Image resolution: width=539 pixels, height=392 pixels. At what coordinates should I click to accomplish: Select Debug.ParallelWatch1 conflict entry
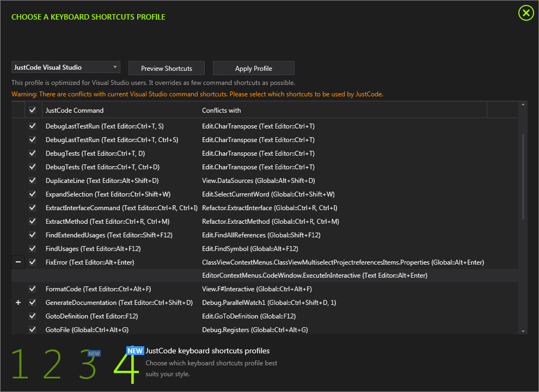pyautogui.click(x=269, y=303)
